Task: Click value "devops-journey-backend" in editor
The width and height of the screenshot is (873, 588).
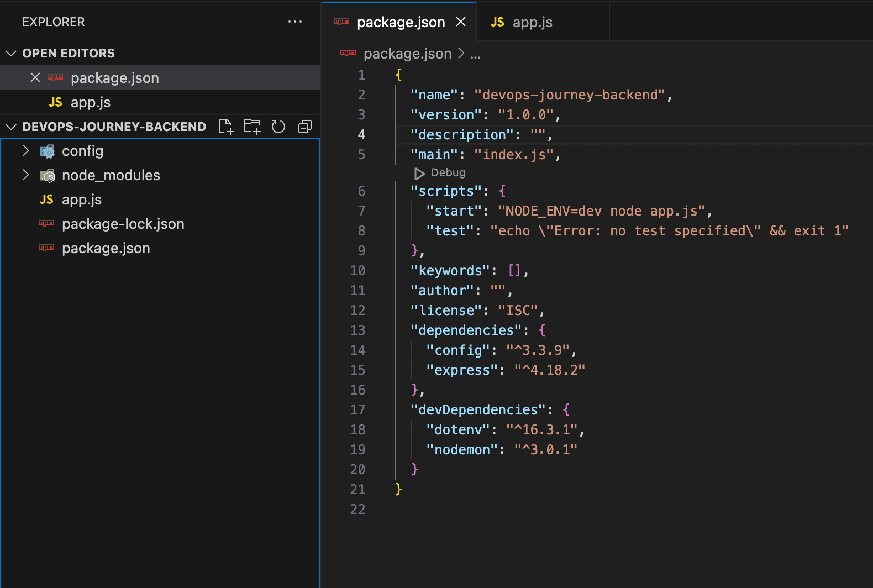Action: pyautogui.click(x=570, y=95)
